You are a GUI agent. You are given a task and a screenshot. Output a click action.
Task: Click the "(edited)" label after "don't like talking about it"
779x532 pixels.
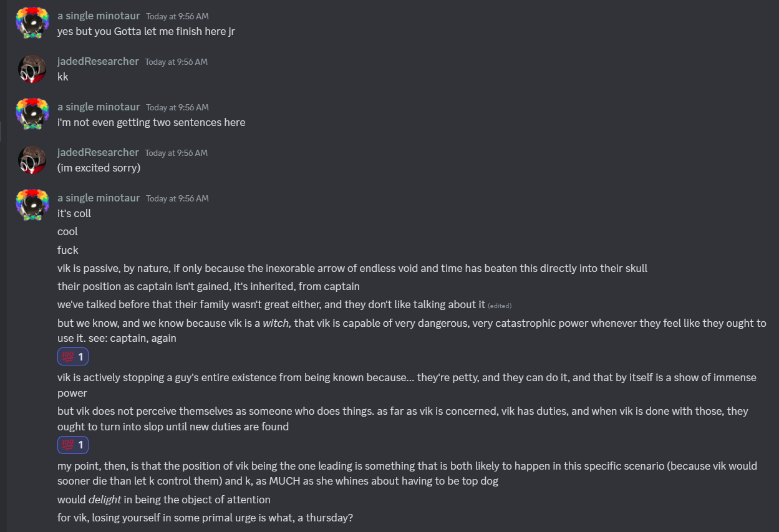(500, 306)
